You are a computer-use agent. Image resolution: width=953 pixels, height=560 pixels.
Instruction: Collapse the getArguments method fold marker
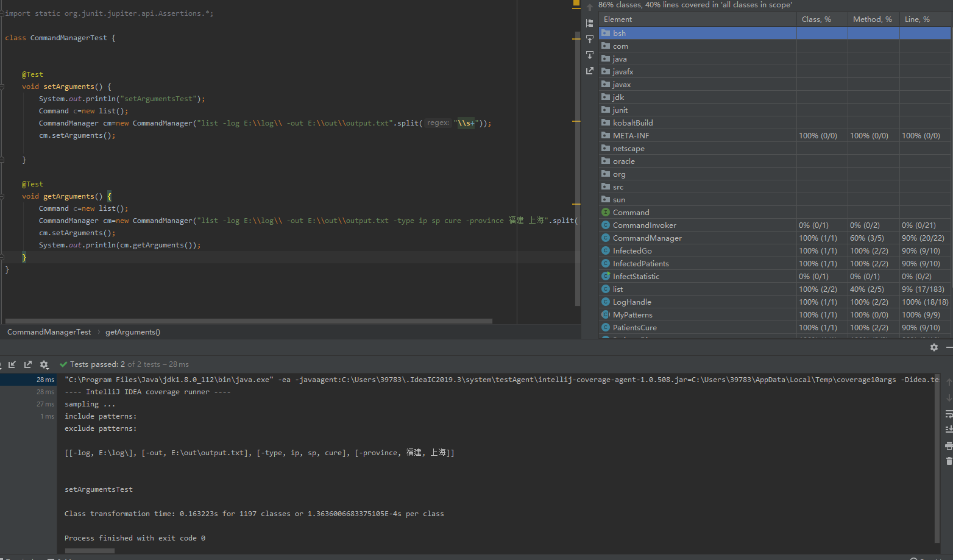pos(2,196)
